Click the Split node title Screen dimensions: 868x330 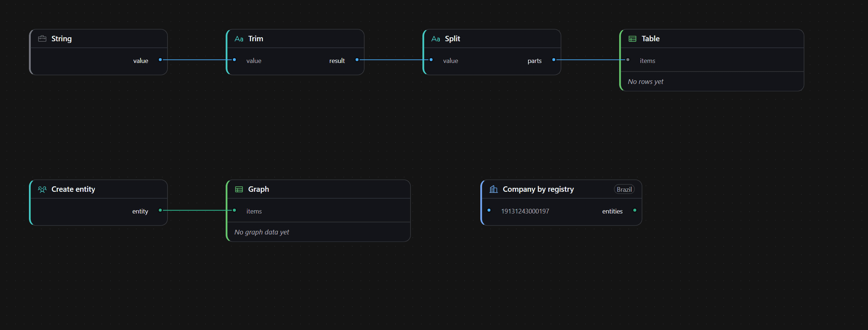tap(452, 39)
